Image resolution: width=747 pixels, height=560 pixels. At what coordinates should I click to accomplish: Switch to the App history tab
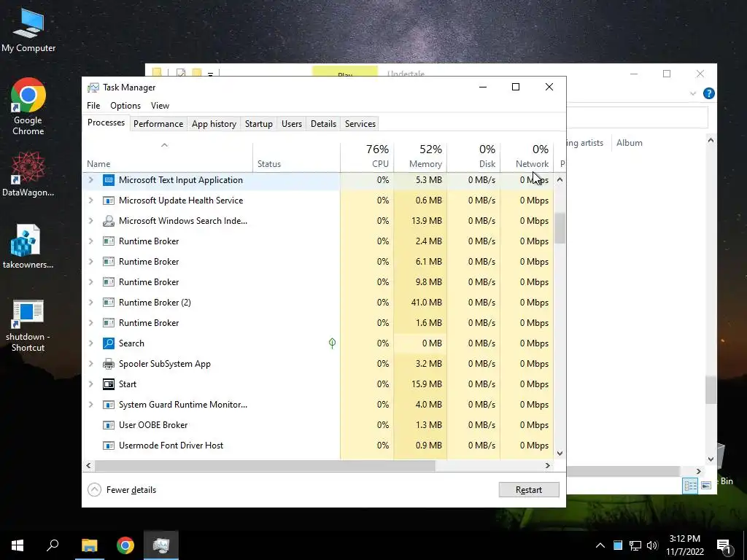point(214,124)
